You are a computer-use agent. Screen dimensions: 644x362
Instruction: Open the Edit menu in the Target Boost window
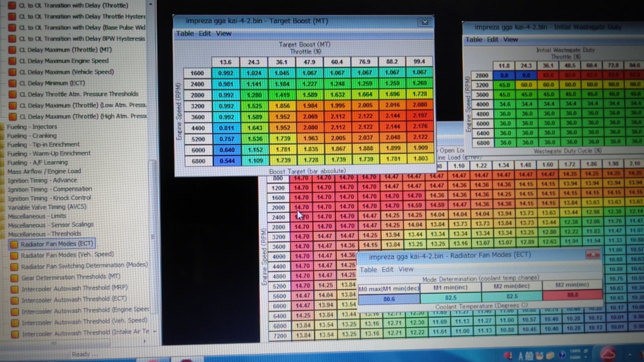pos(205,34)
